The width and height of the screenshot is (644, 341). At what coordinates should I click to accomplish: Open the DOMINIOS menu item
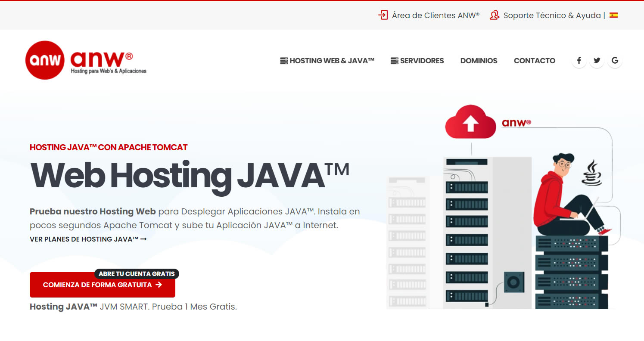click(x=479, y=61)
